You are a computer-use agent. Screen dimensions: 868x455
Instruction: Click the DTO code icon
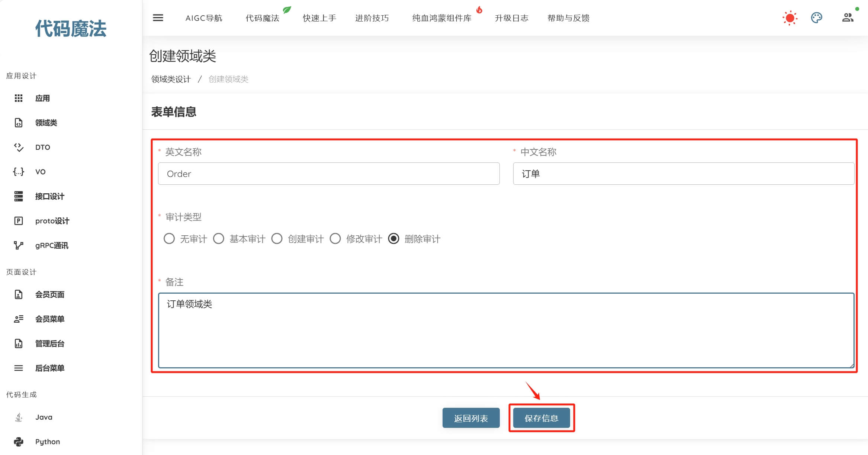pyautogui.click(x=19, y=147)
